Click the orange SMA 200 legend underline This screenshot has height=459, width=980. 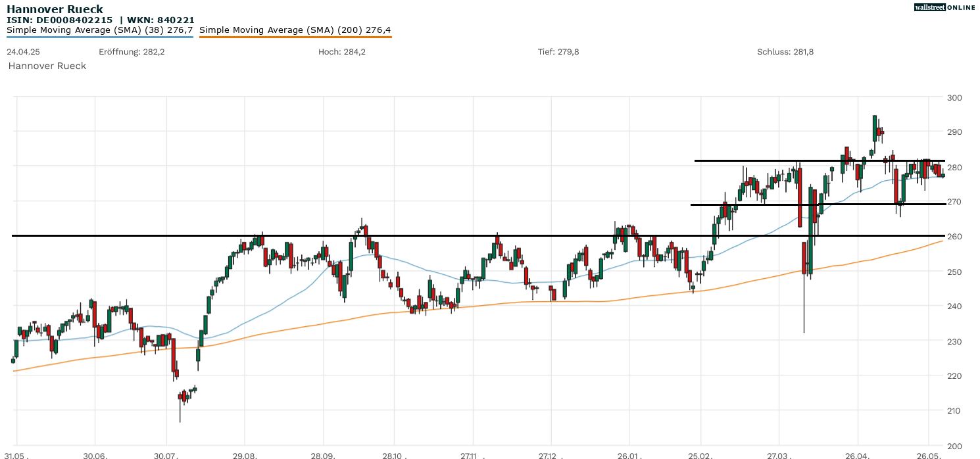(x=295, y=37)
